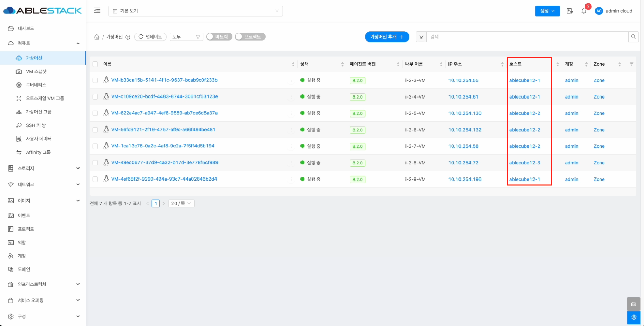
Task: Open VM 스냅샷 in the sidebar
Action: tap(36, 71)
